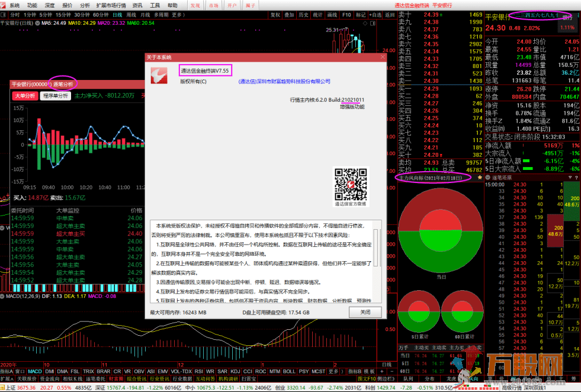
Task: Expand the 更多 periods dropdown
Action: 178,15
